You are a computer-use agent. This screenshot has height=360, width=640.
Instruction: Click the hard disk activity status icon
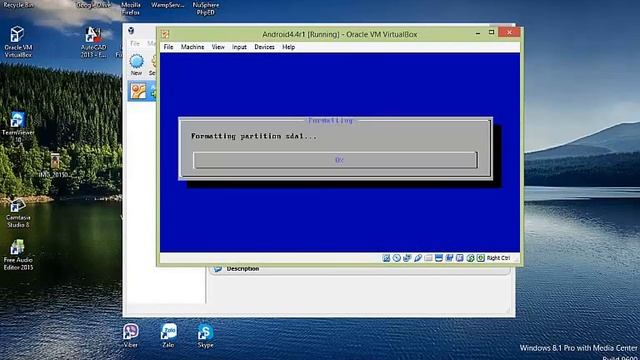coord(386,258)
